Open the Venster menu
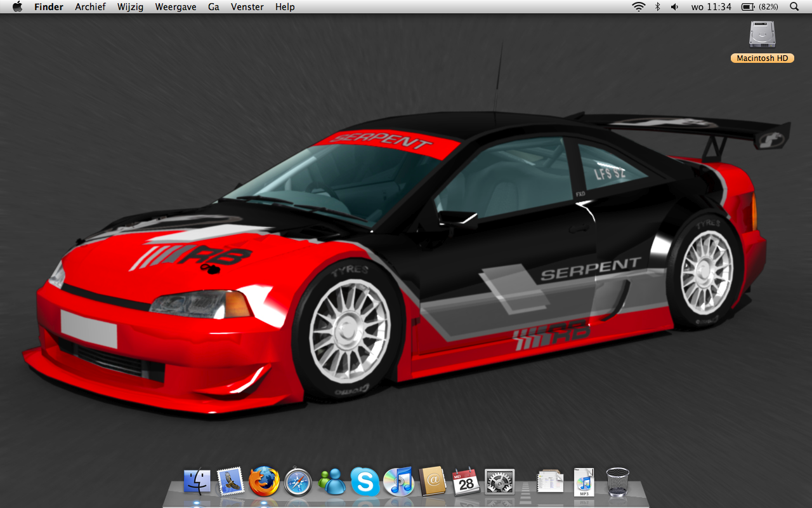Image resolution: width=812 pixels, height=508 pixels. pyautogui.click(x=247, y=7)
